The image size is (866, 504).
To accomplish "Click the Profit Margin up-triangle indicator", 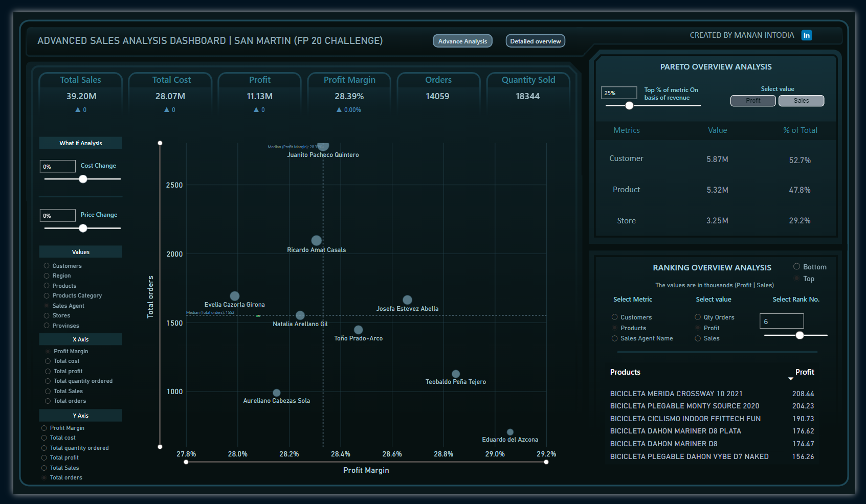I will tap(339, 110).
